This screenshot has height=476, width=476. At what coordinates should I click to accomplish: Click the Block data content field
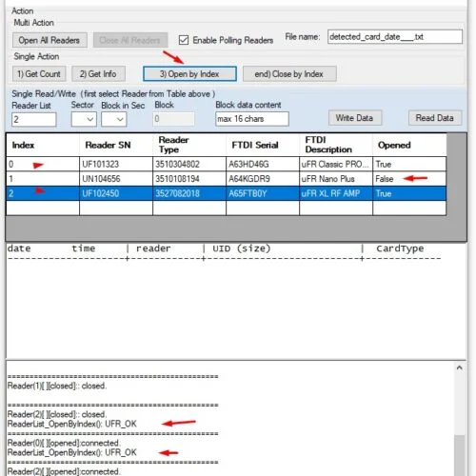click(x=252, y=119)
